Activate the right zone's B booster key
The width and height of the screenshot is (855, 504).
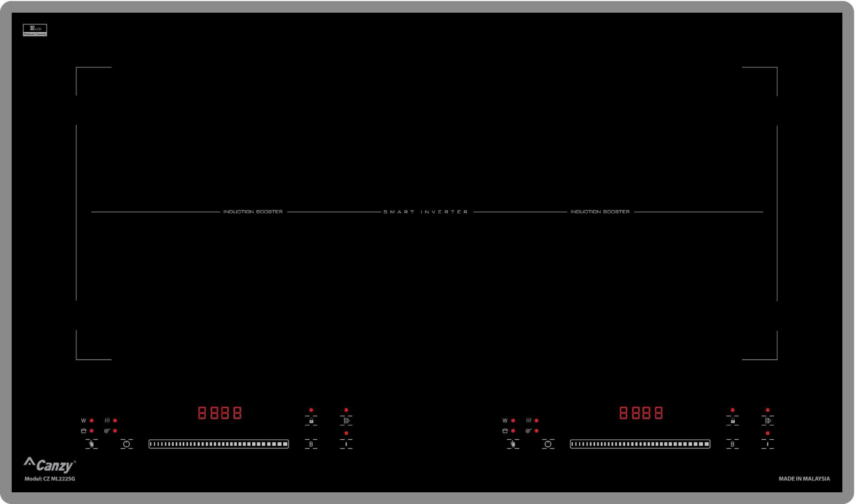tap(733, 444)
